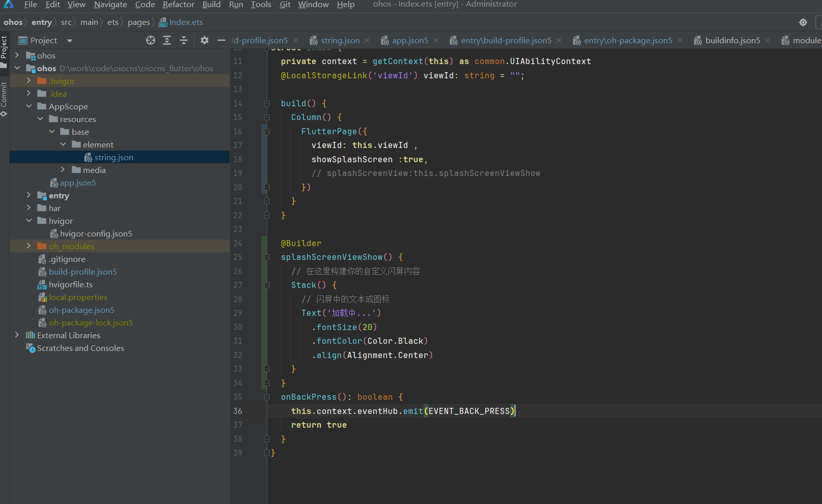Image resolution: width=822 pixels, height=504 pixels.
Task: Expand the media folder
Action: point(63,170)
